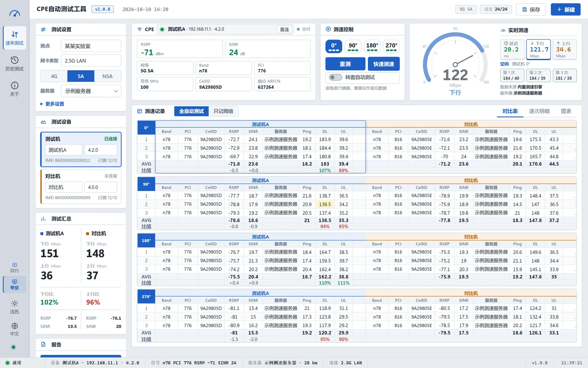Click the 网卡类型 input field

pyautogui.click(x=91, y=61)
